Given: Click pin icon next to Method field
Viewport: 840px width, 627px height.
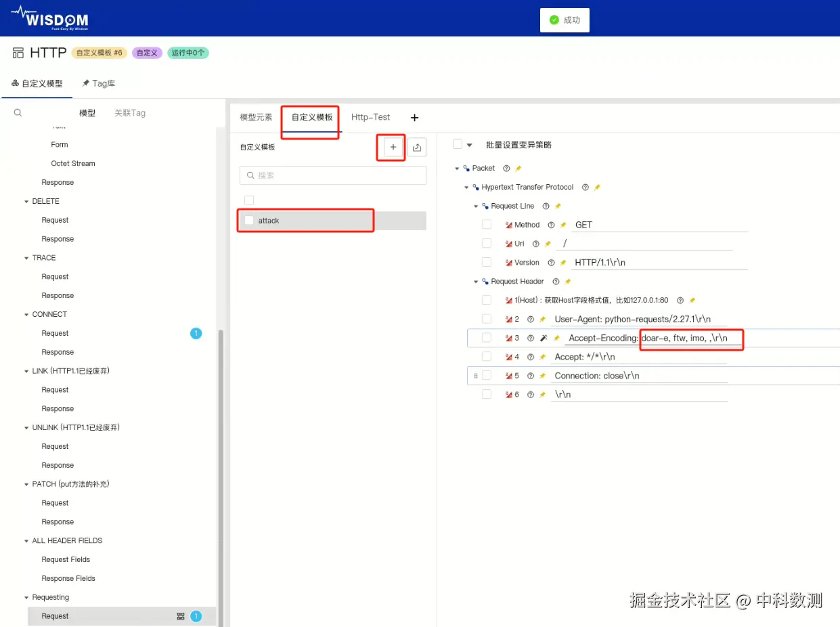Looking at the screenshot, I should tap(563, 225).
